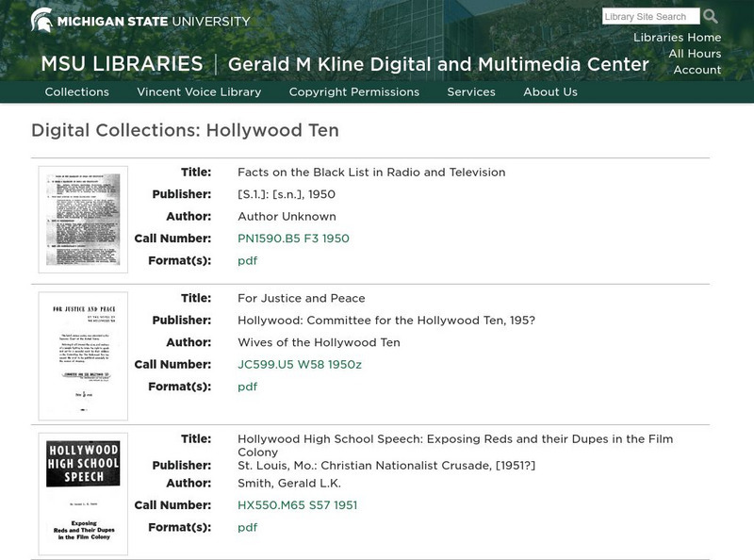754x560 pixels.
Task: Click the MSU LIBRARIES heading link
Action: (123, 63)
